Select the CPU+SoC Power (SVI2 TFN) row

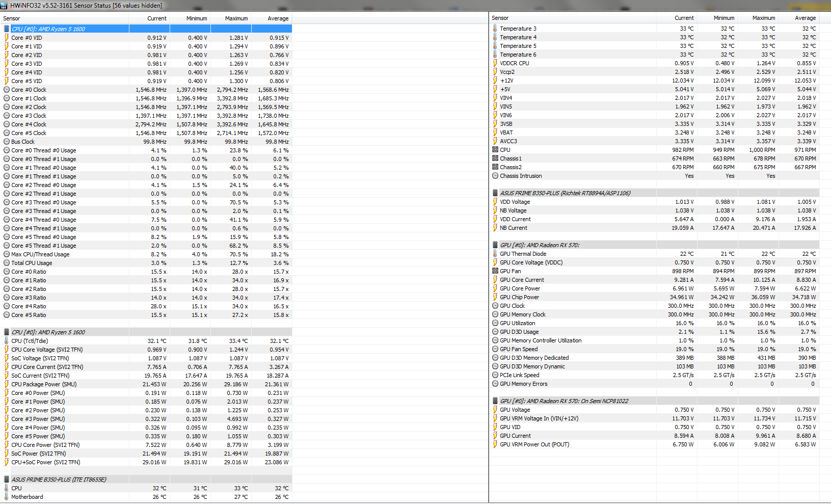(x=147, y=462)
